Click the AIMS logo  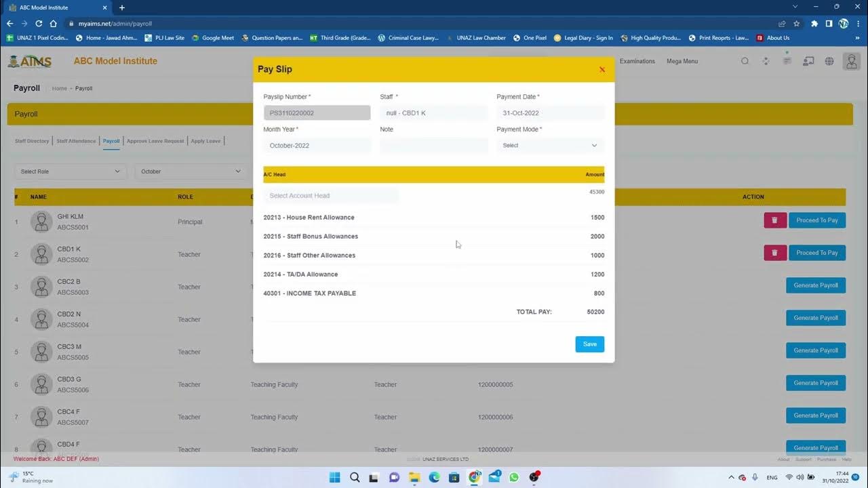30,61
